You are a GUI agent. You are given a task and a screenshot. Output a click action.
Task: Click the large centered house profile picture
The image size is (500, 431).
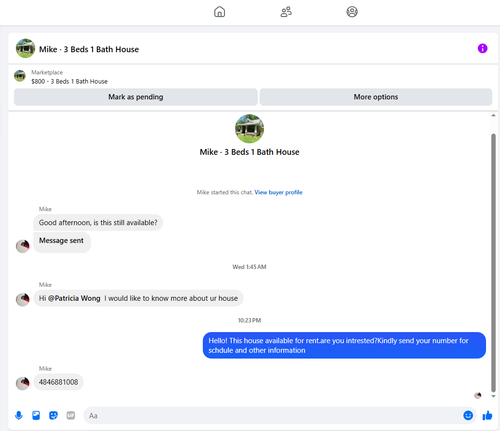point(249,129)
